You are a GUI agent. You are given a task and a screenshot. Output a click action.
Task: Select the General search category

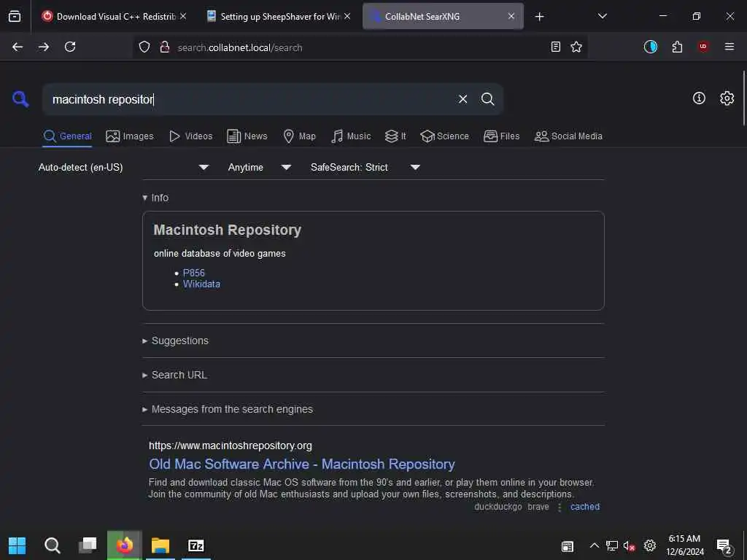tap(67, 136)
